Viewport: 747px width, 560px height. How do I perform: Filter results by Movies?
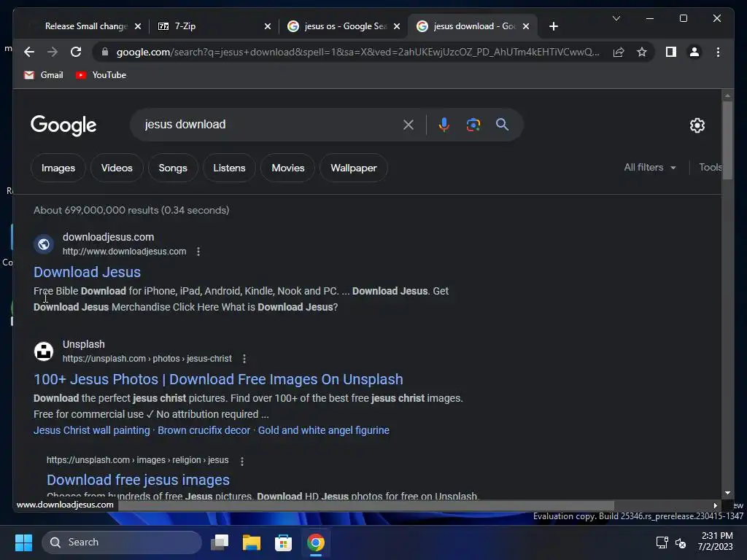287,168
